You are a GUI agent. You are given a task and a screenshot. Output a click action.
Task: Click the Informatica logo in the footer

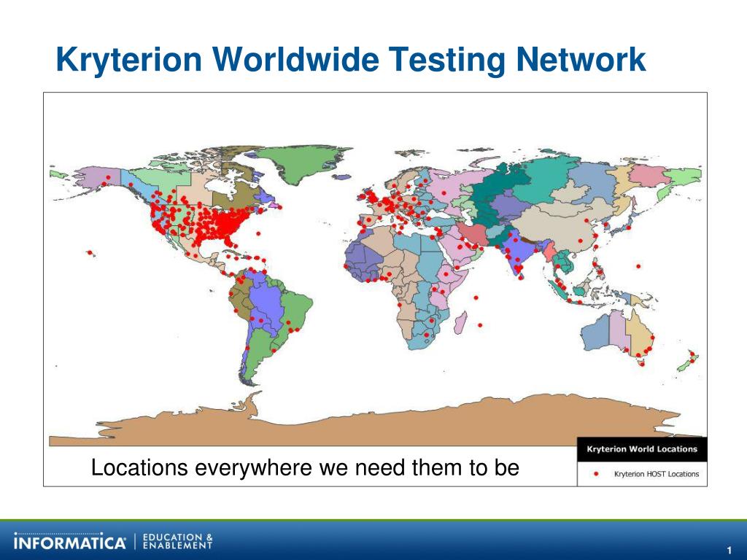coord(70,542)
